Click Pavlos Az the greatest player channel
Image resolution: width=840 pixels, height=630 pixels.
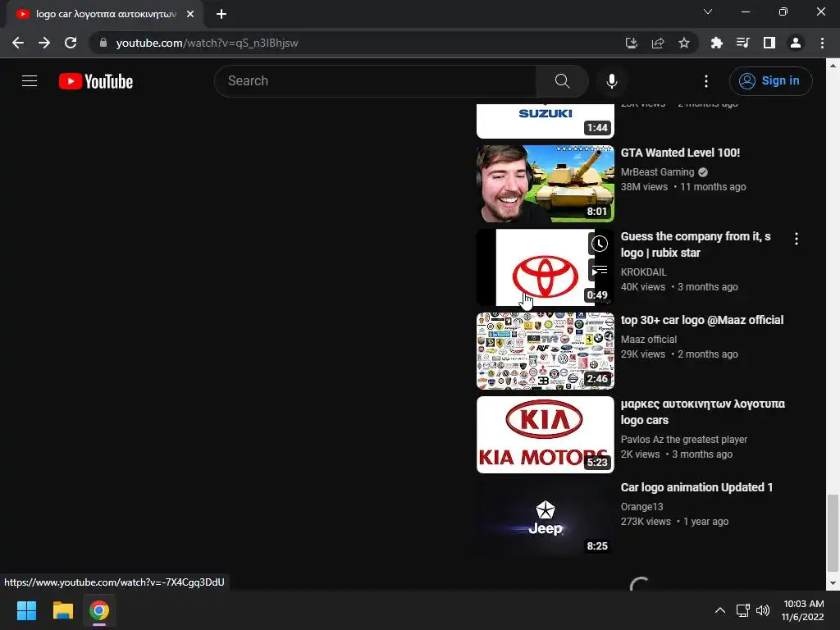(683, 440)
